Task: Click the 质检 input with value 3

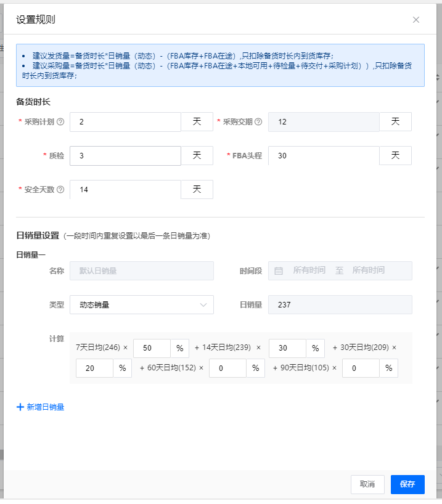Action: pyautogui.click(x=126, y=156)
